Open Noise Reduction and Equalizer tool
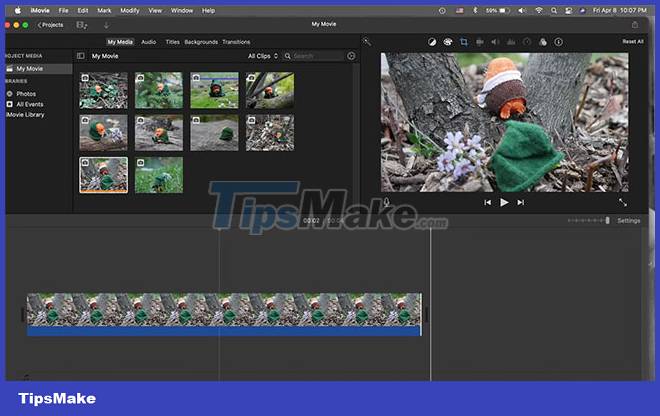Viewport: 660px width, 416px height. tap(511, 42)
